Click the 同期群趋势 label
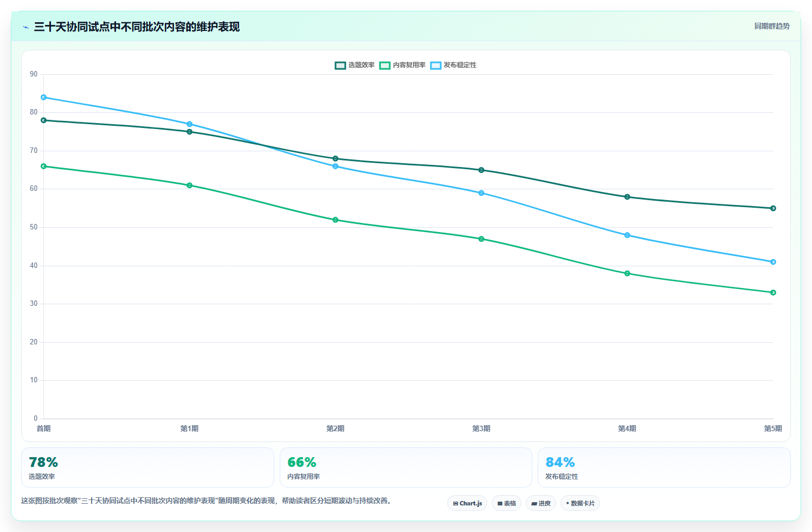The image size is (812, 532). (772, 26)
